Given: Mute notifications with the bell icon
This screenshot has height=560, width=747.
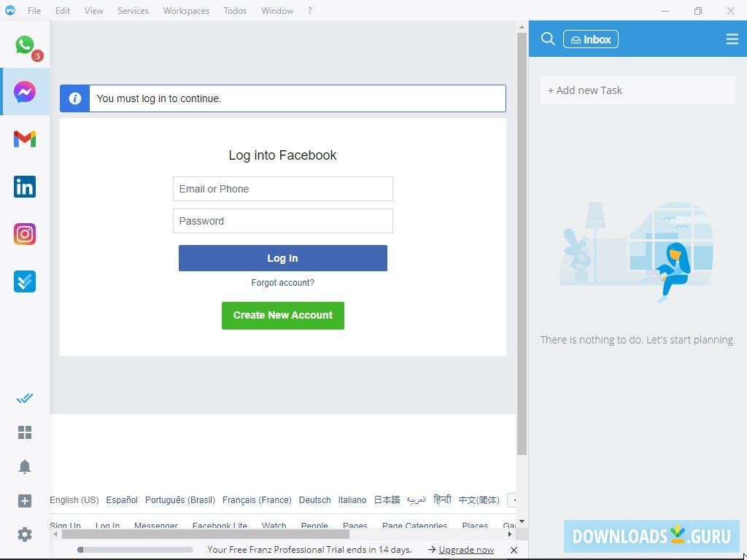Looking at the screenshot, I should point(25,467).
